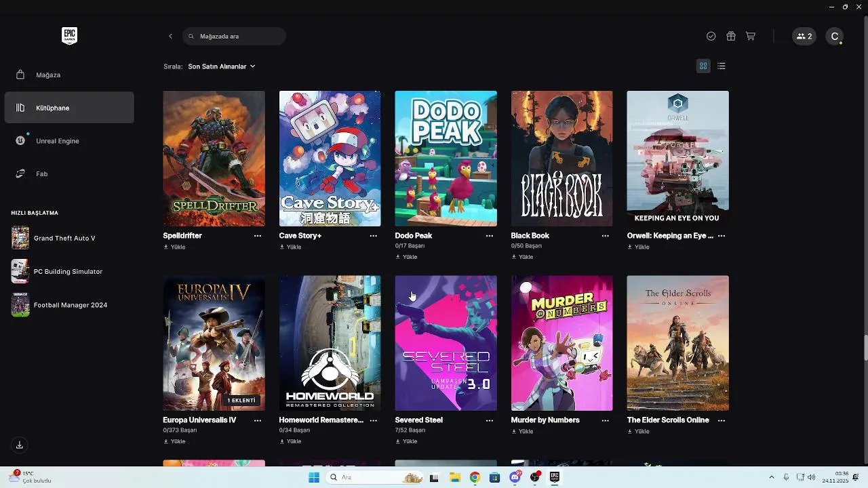The image size is (868, 488).
Task: Open the Europa Universalis IV cover
Action: pyautogui.click(x=214, y=343)
